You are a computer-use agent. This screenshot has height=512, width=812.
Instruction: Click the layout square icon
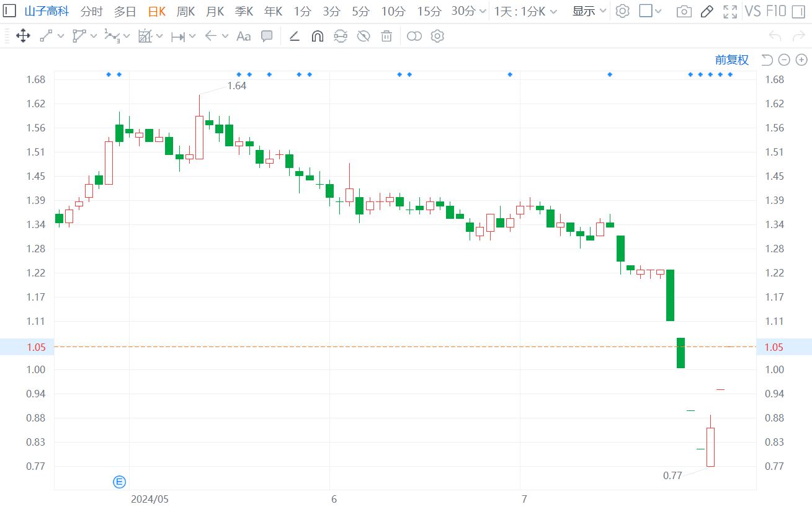[646, 11]
